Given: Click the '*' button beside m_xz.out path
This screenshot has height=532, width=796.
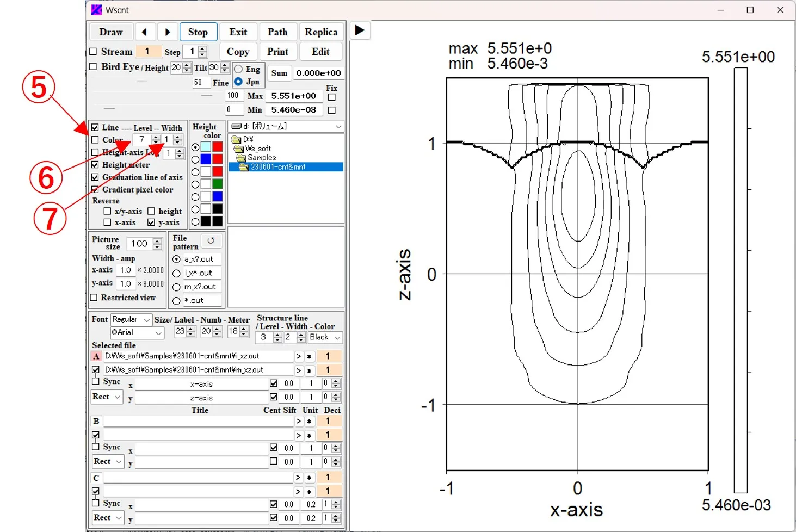Looking at the screenshot, I should point(309,370).
